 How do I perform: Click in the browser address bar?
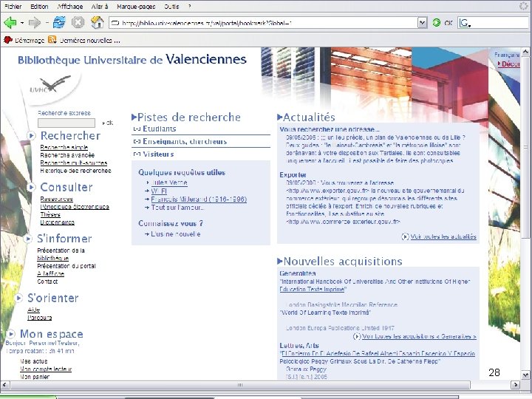coord(263,23)
